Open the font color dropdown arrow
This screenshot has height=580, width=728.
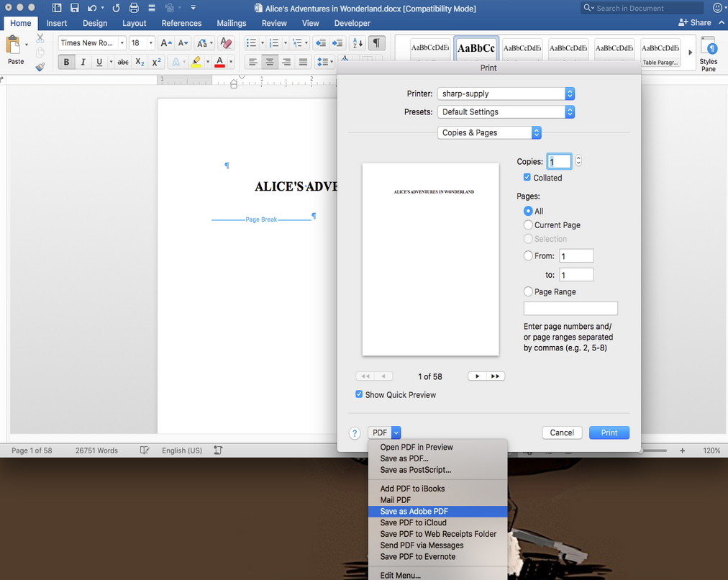pos(231,62)
